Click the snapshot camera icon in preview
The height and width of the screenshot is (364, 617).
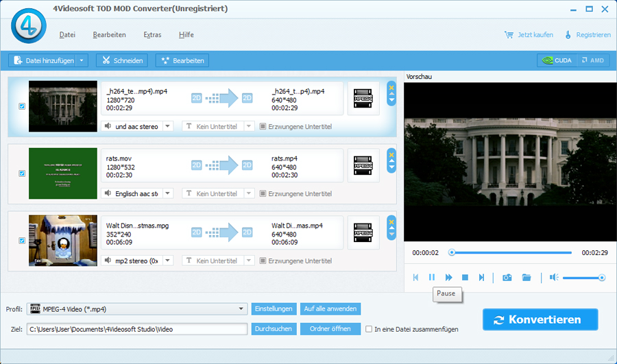point(507,278)
